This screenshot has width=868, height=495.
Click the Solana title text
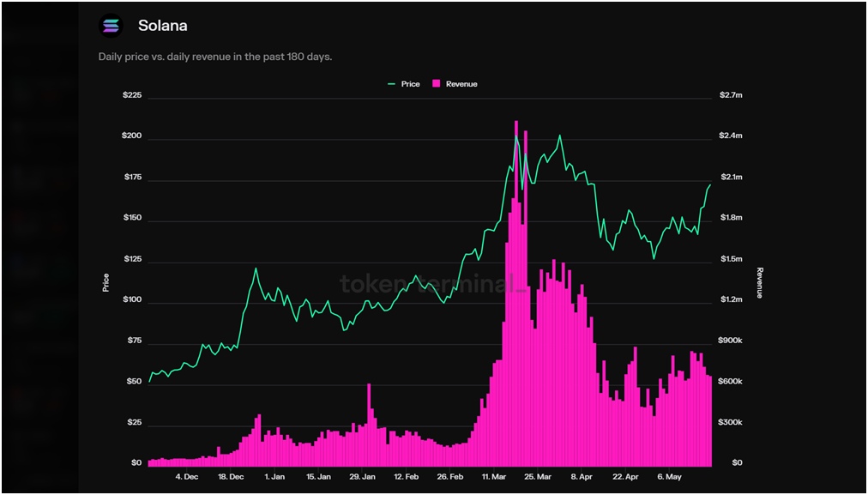(x=162, y=26)
